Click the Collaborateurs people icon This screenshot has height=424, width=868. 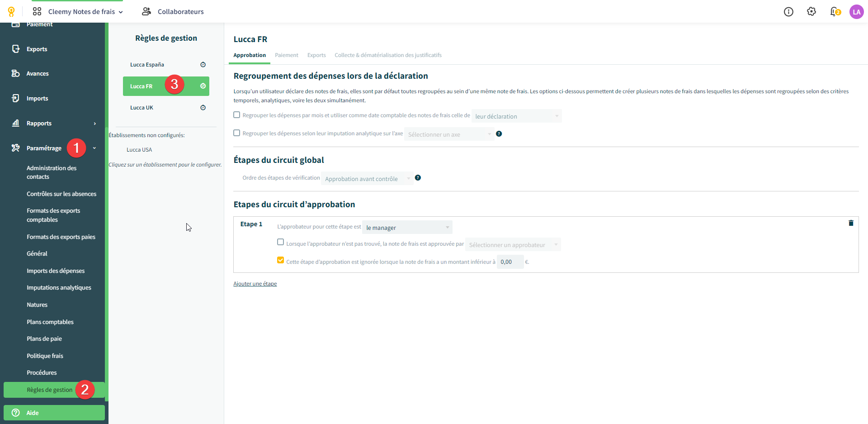click(146, 11)
